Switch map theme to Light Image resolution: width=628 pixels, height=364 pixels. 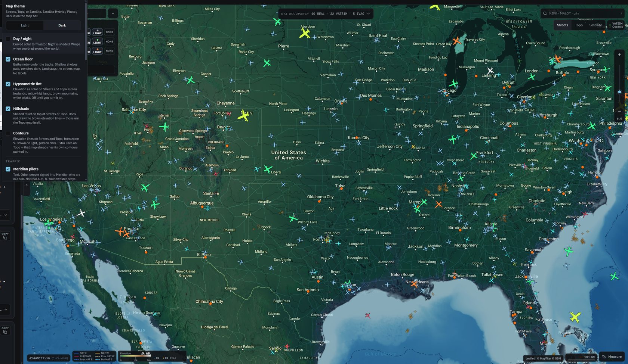click(x=25, y=25)
